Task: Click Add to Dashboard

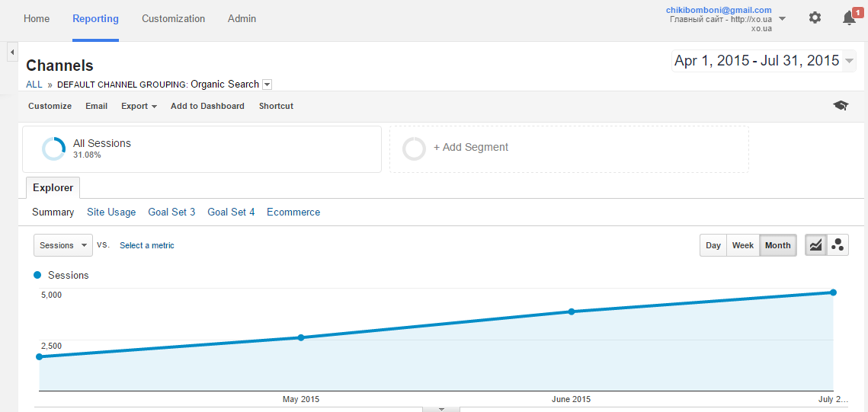Action: [207, 106]
